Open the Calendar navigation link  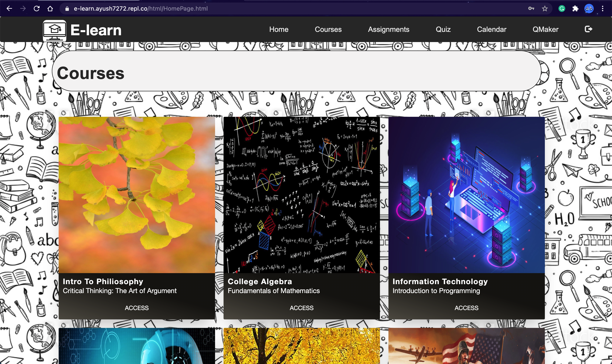point(491,30)
